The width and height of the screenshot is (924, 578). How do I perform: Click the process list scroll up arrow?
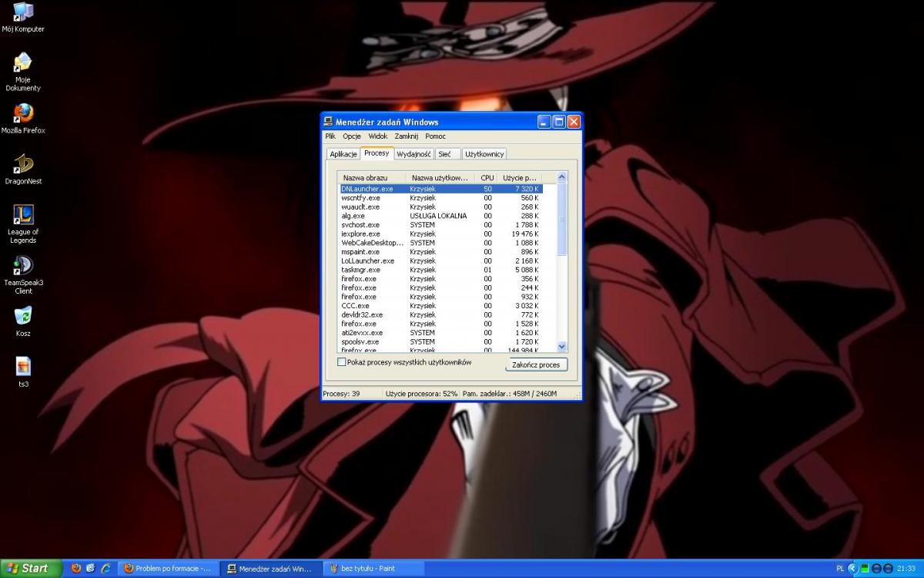[561, 177]
